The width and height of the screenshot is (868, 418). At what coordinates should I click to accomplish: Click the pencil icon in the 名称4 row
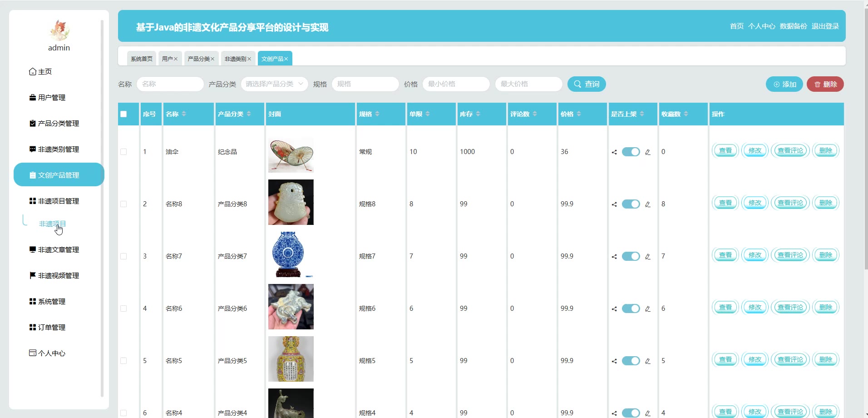click(x=648, y=413)
